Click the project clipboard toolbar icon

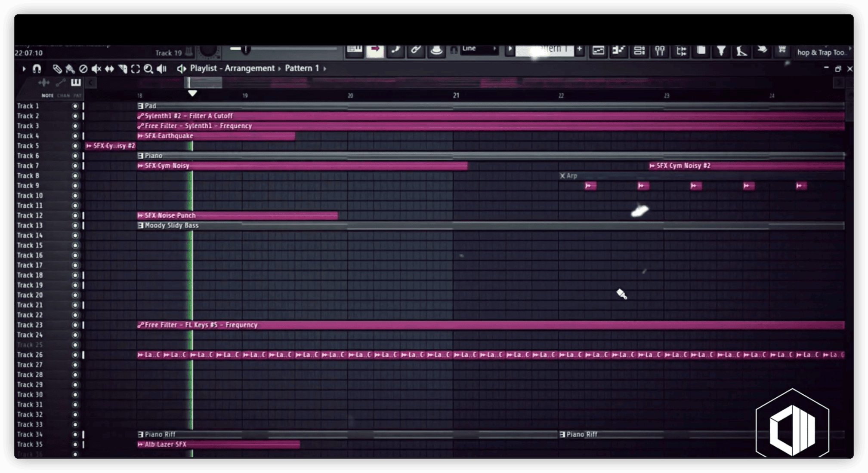701,50
